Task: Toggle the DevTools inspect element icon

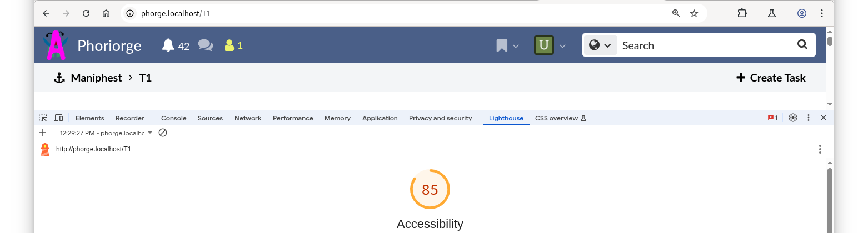Action: [43, 118]
